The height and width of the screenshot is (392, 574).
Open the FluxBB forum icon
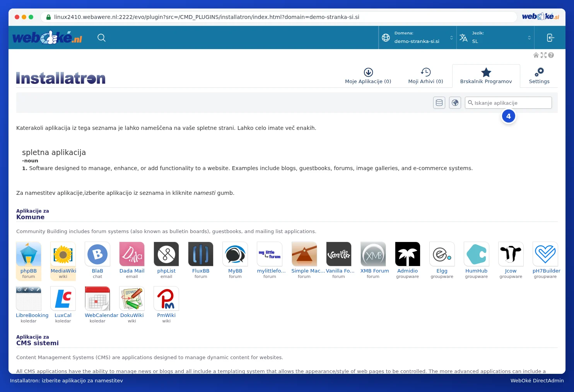[201, 254]
